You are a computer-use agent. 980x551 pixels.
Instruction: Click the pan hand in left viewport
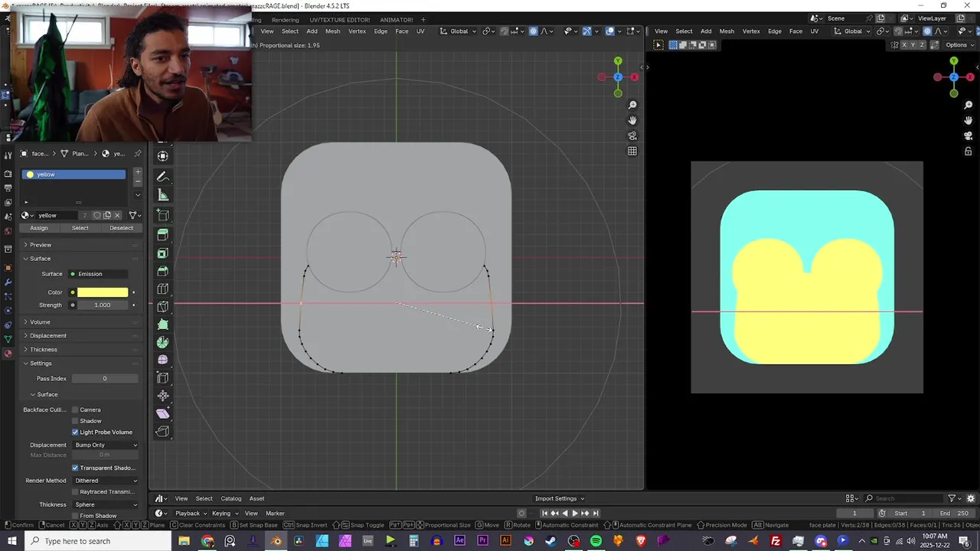click(x=632, y=120)
